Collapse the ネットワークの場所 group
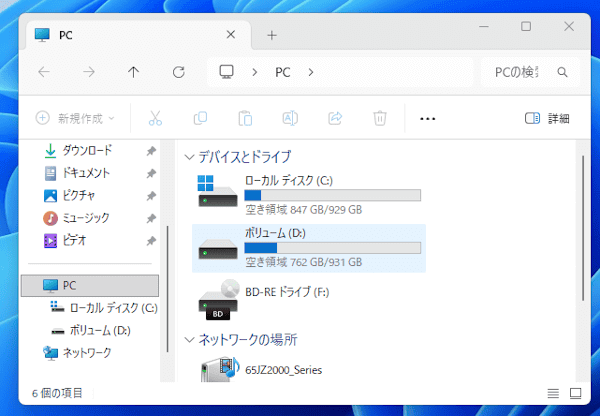Screen dimensions: 600x416 [x=189, y=339]
